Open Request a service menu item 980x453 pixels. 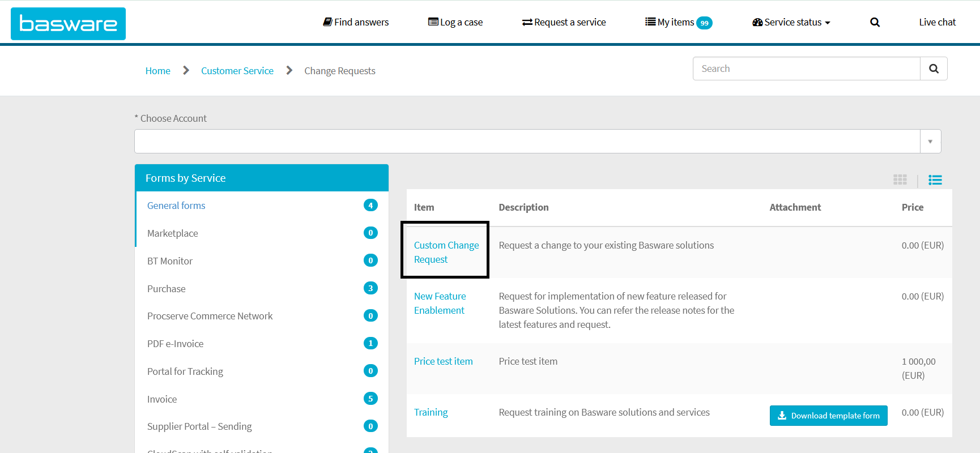(564, 22)
